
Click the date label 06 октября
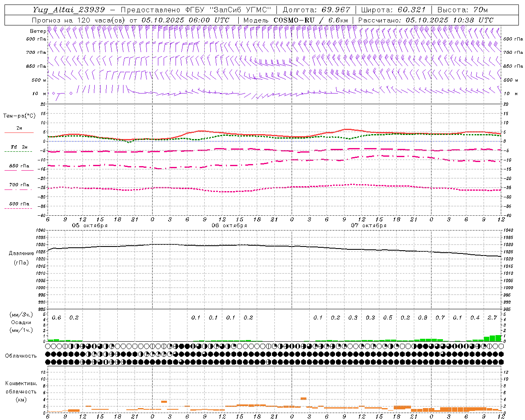229,226
